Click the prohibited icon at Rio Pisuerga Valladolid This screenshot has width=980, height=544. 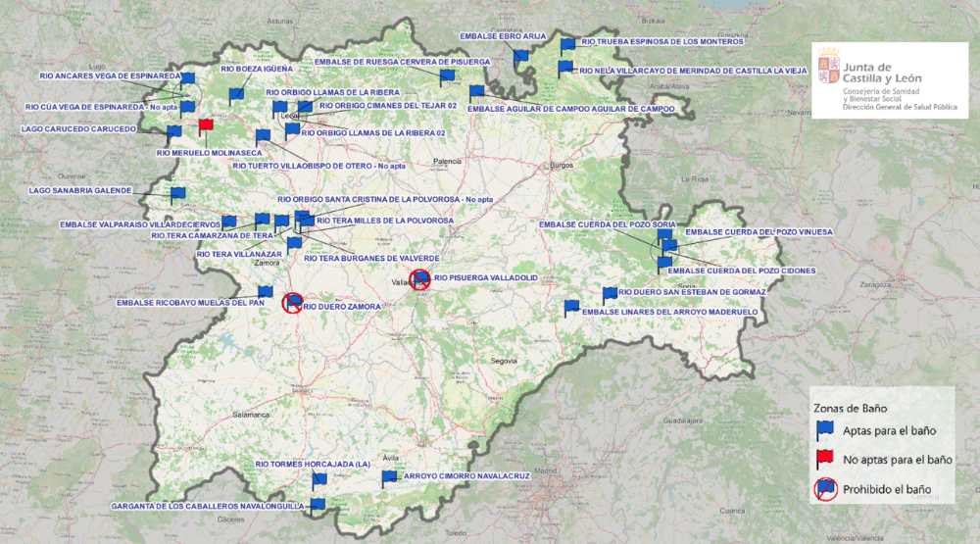[x=420, y=279]
